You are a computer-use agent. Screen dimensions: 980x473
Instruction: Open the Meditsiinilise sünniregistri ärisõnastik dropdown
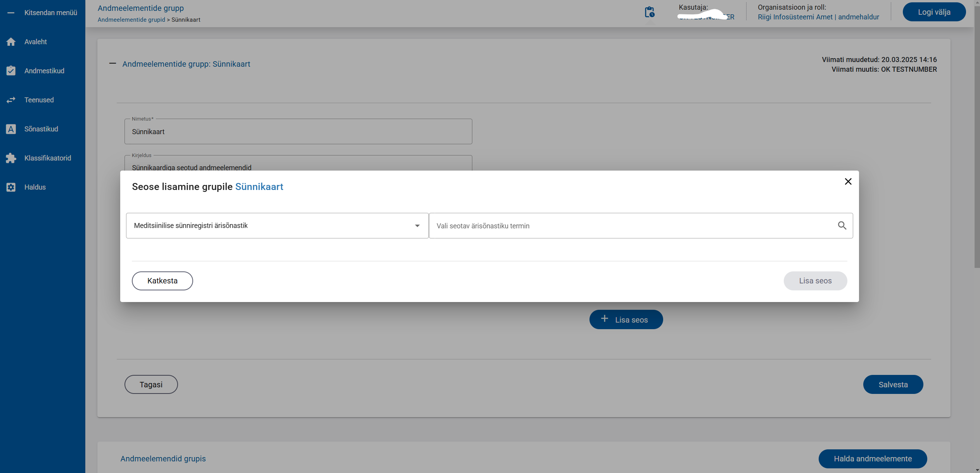click(277, 226)
